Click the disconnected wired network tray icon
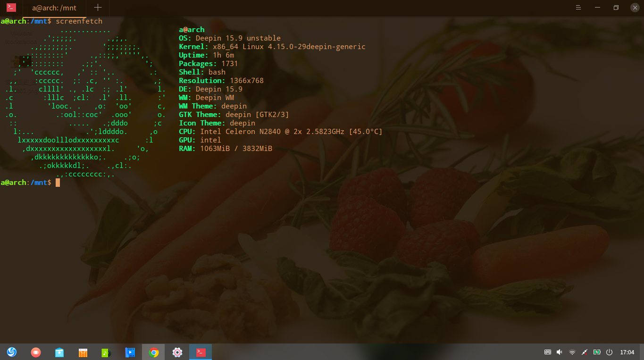The image size is (644, 360). (585, 352)
